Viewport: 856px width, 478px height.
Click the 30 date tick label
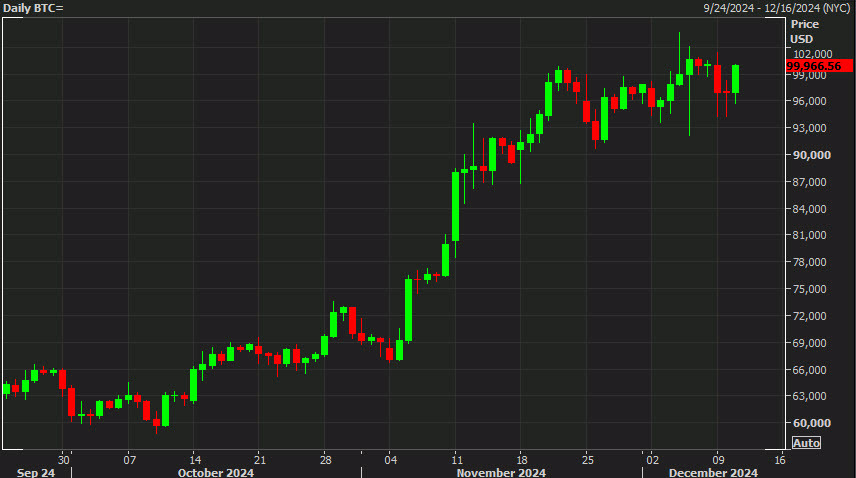click(x=64, y=460)
